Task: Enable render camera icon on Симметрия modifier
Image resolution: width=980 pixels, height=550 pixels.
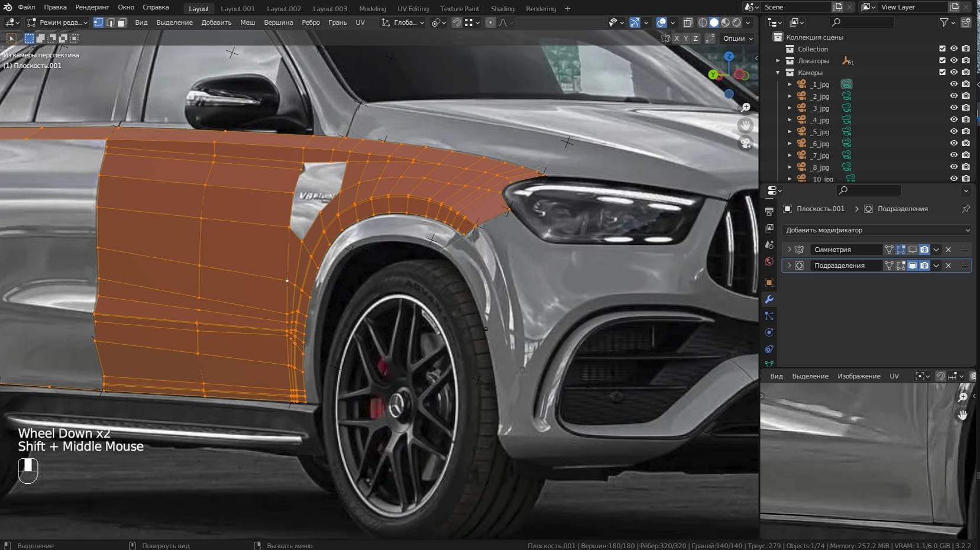Action: (x=924, y=249)
